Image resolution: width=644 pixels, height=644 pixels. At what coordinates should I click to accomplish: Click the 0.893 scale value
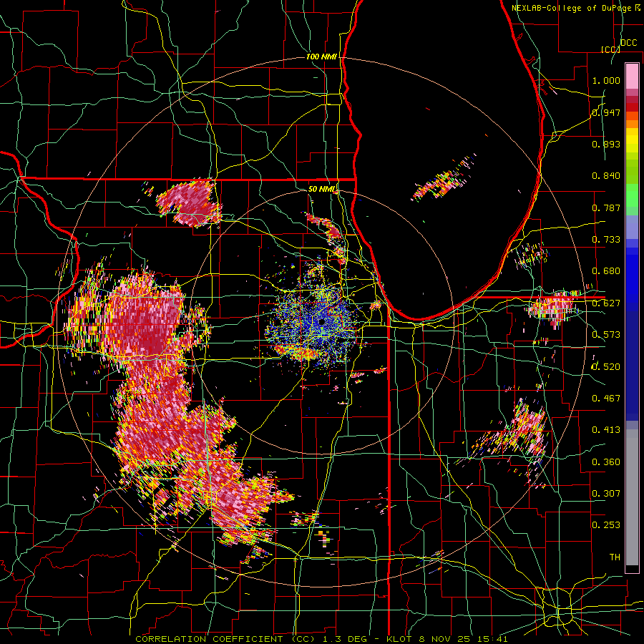606,144
